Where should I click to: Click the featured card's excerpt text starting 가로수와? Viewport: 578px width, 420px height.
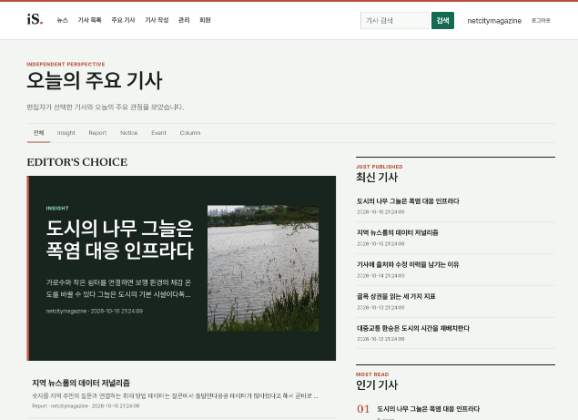tap(118, 289)
